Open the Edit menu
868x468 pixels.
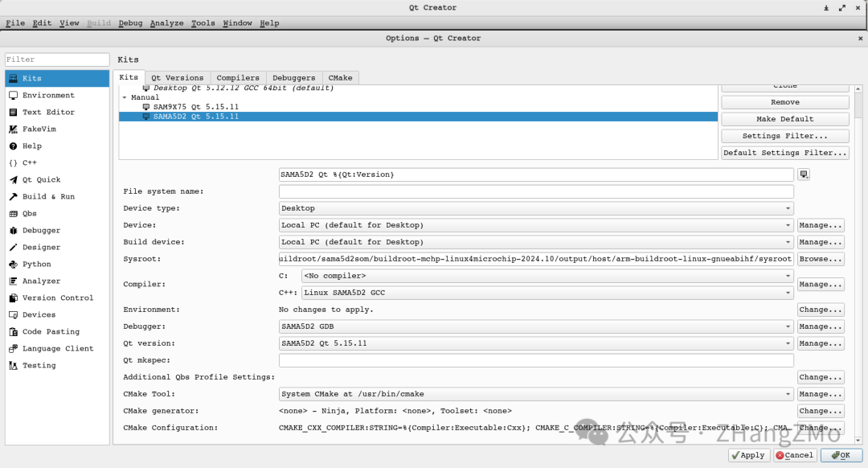pyautogui.click(x=42, y=23)
